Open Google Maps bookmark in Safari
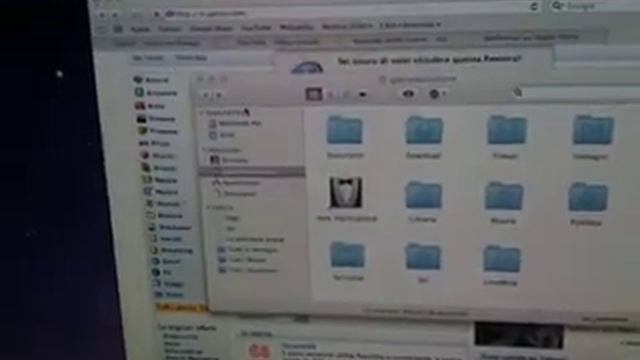This screenshot has width=640, height=360. click(x=211, y=28)
